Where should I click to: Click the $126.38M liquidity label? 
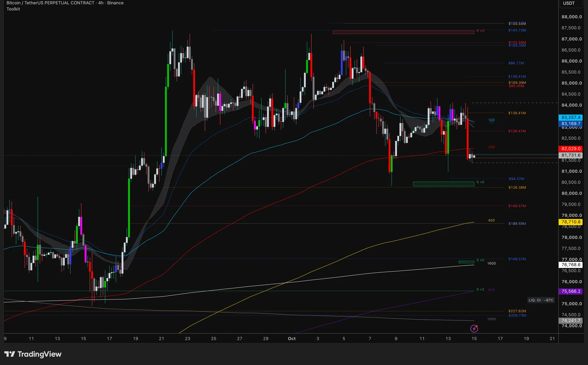[x=517, y=188]
